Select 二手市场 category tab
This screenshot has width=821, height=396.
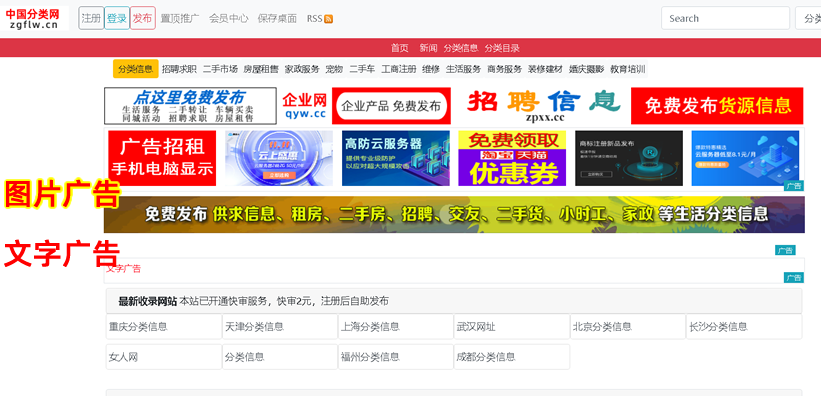coord(220,69)
